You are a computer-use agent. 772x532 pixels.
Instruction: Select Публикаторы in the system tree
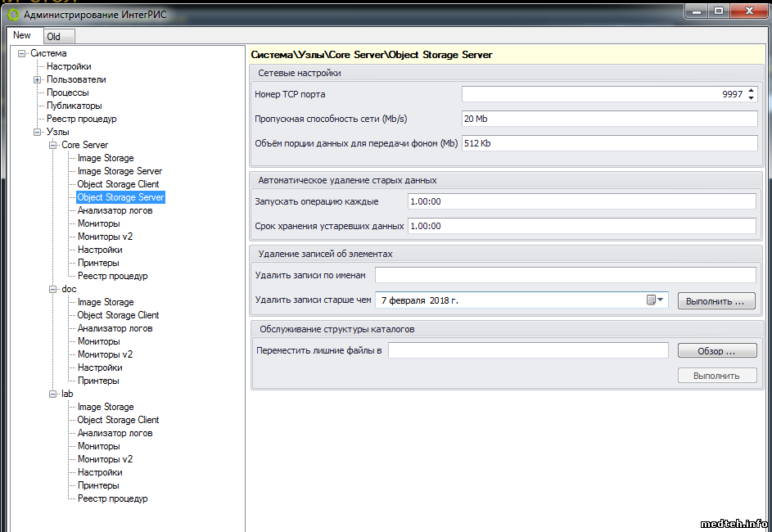click(74, 106)
